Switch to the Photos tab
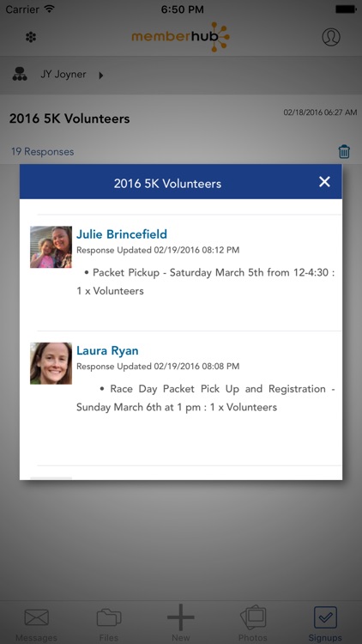 (253, 623)
